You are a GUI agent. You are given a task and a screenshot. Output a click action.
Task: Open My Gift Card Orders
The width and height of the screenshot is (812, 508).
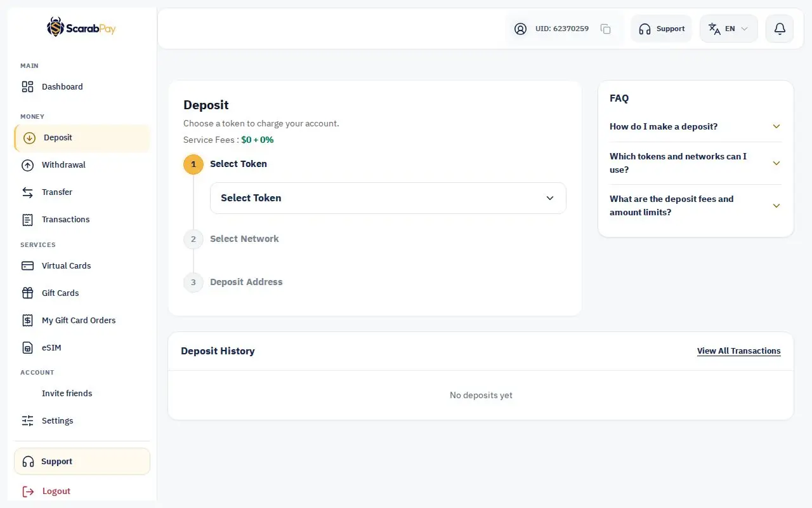tap(82, 321)
